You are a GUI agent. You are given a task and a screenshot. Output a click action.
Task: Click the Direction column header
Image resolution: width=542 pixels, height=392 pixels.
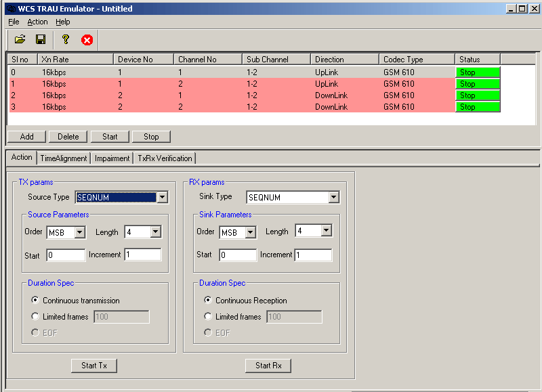pos(345,60)
